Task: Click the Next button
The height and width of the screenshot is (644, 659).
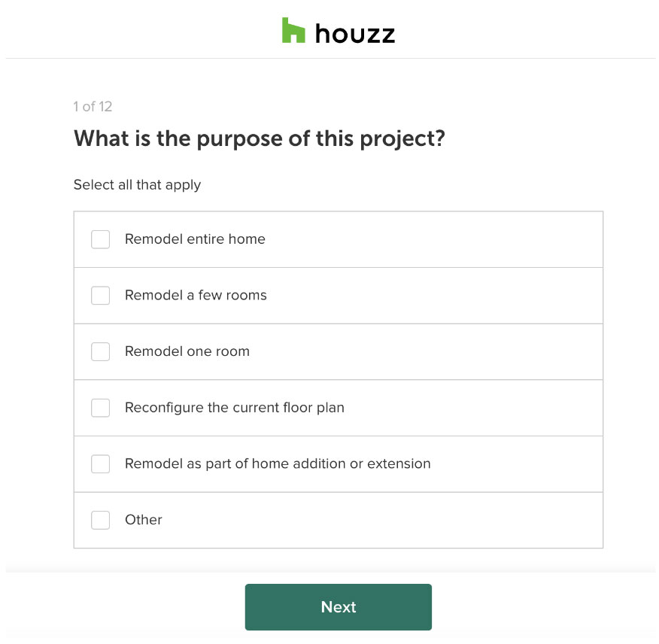Action: 338,606
